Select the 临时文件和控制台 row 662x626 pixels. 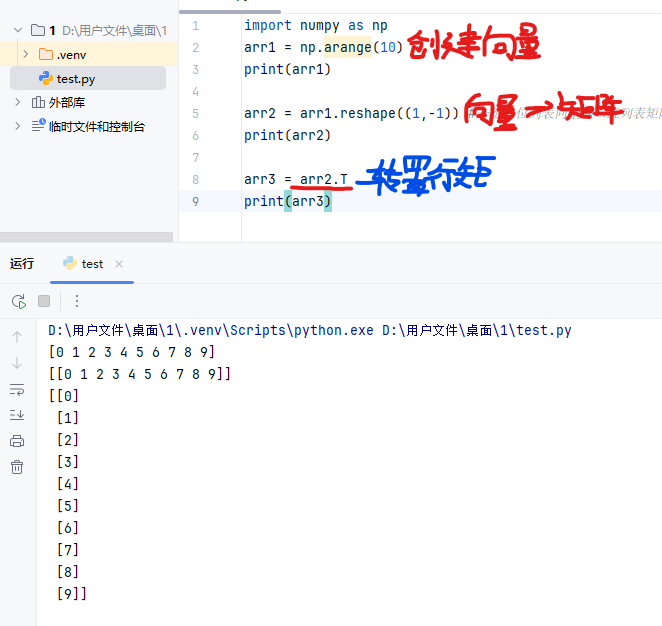tap(89, 126)
